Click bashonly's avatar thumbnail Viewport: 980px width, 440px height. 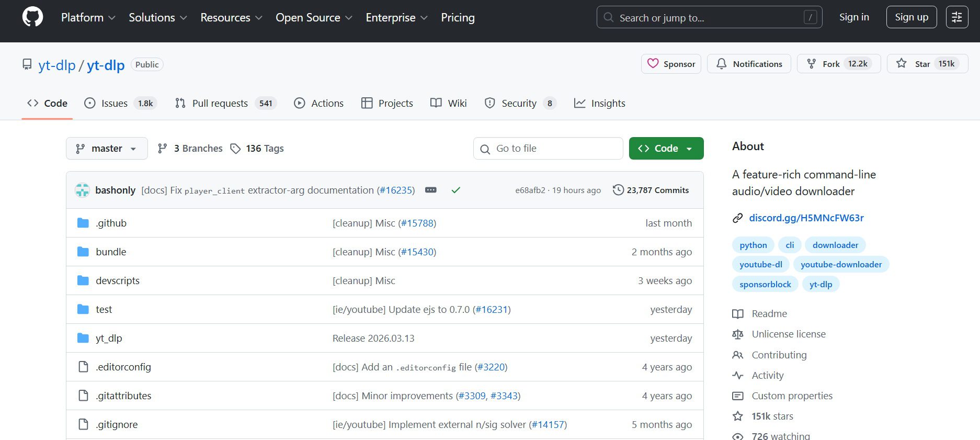coord(82,190)
